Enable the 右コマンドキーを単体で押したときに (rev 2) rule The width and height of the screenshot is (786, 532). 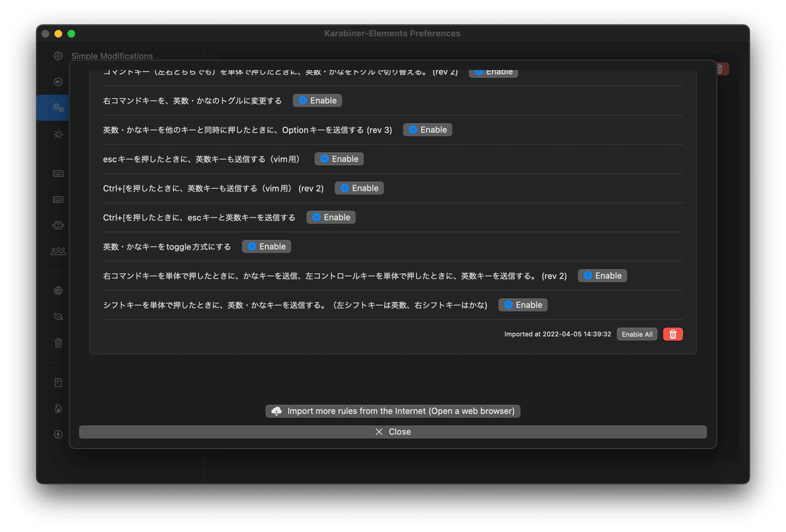coord(602,276)
